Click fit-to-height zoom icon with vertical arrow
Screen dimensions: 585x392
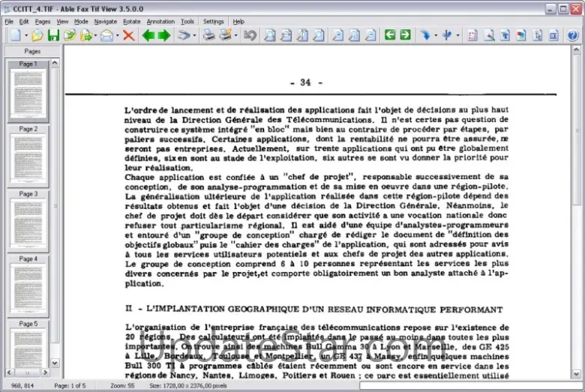click(302, 35)
